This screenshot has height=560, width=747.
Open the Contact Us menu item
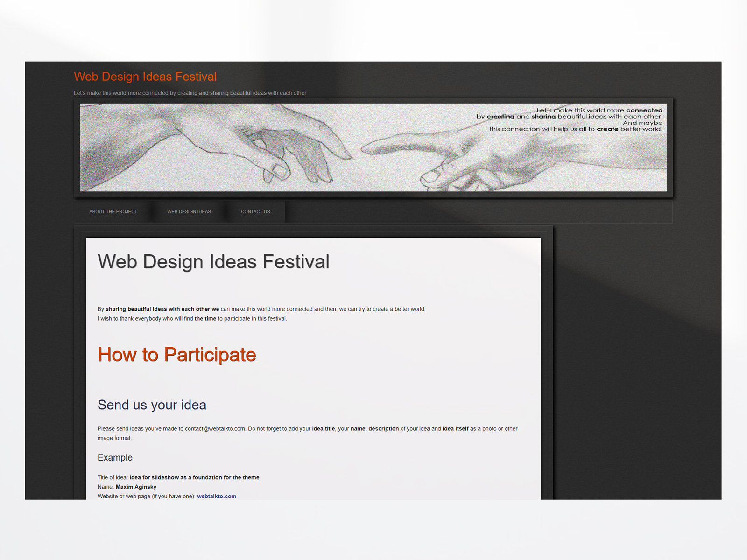point(255,212)
